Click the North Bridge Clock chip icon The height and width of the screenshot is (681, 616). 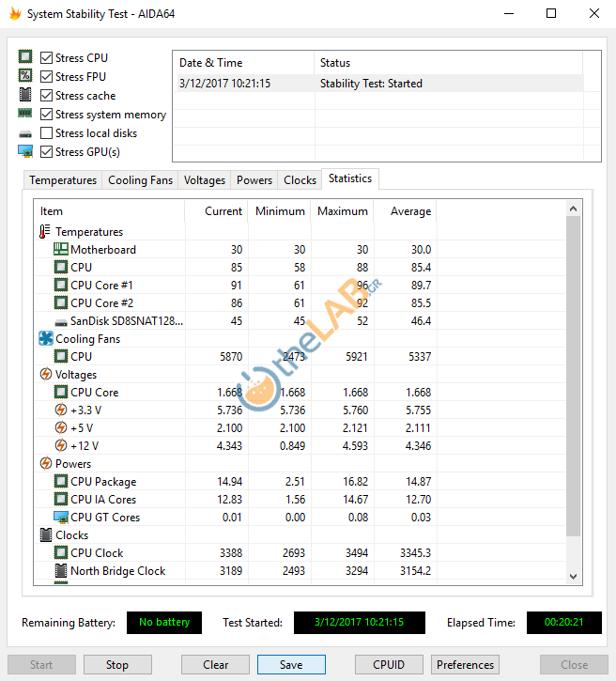pos(61,570)
